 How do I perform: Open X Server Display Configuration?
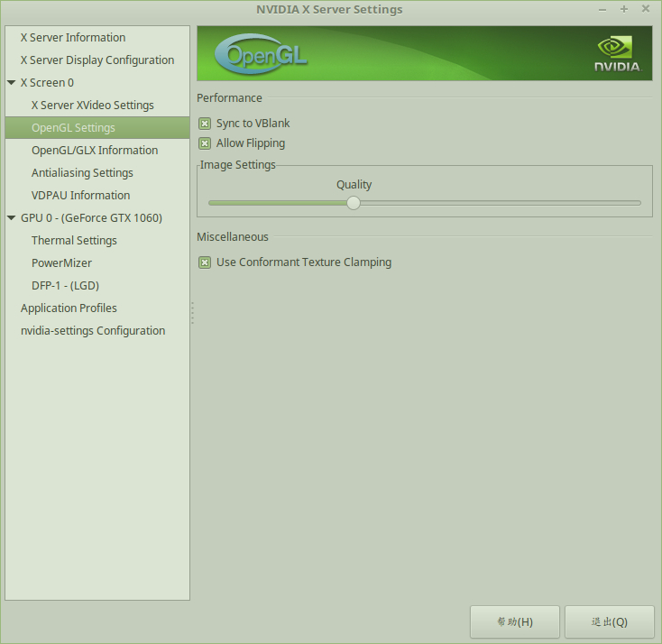tap(97, 60)
